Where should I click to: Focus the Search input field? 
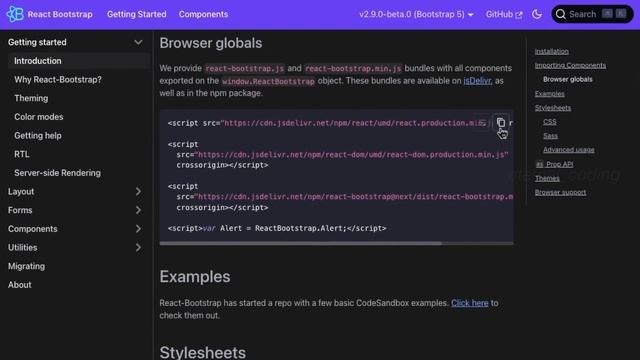point(592,14)
